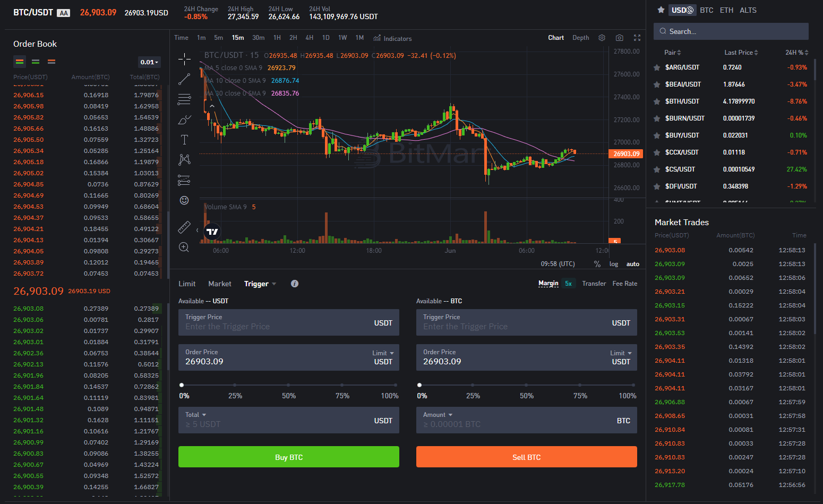Select the pattern drawing tool
Viewport: 823px width, 504px height.
point(184,159)
